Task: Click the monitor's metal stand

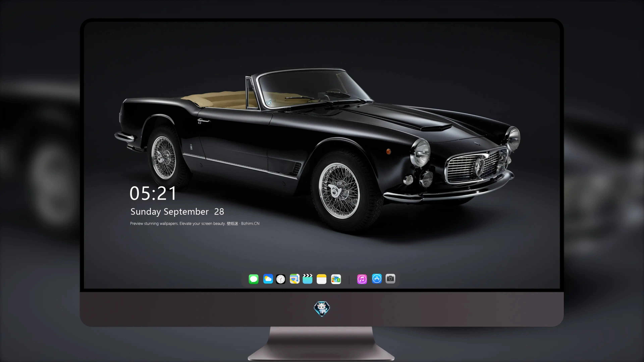Action: [x=321, y=344]
